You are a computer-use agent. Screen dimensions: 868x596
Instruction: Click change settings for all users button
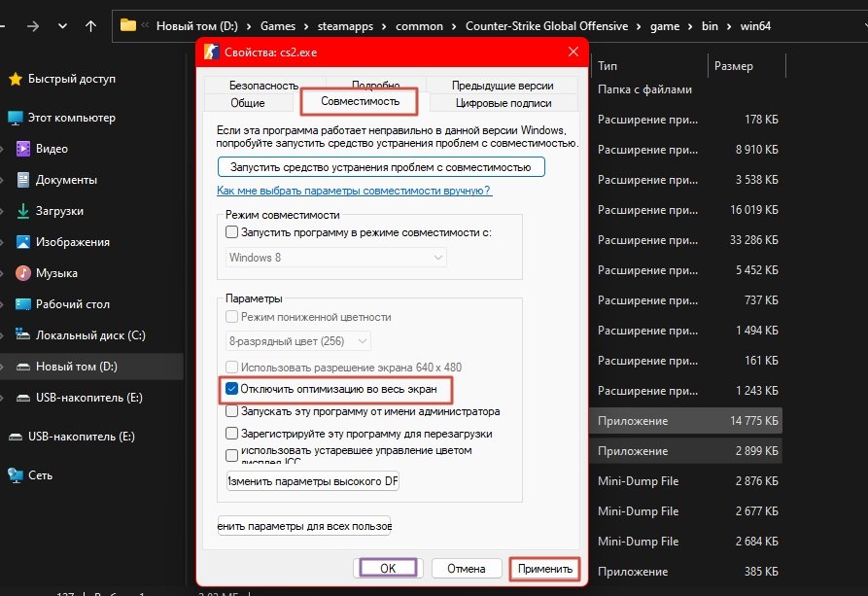(x=304, y=526)
